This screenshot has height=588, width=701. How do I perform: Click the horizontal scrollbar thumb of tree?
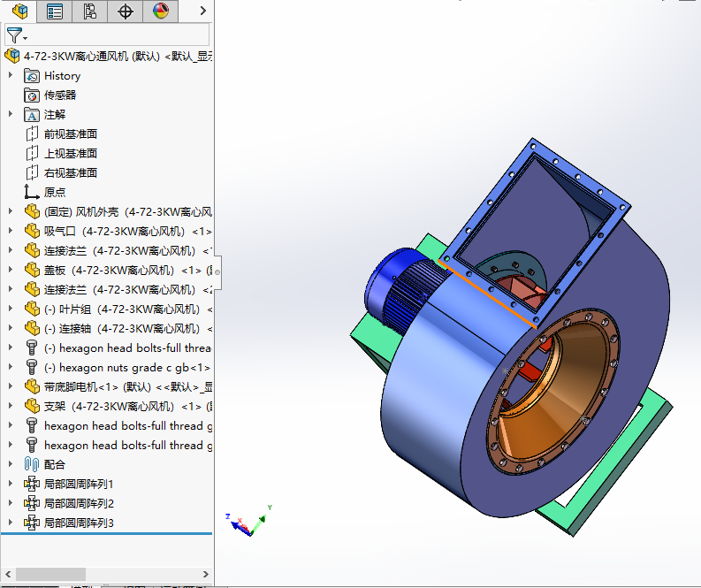pos(50,574)
